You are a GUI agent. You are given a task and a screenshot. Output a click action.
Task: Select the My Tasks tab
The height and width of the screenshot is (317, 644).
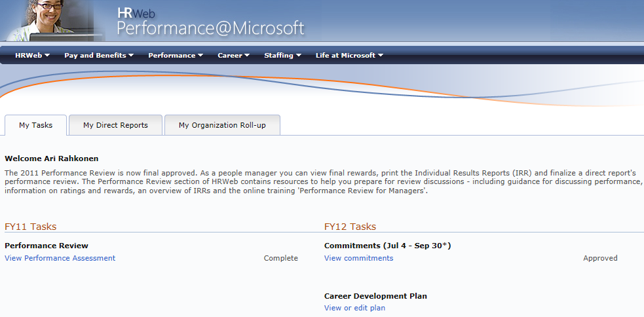[36, 125]
